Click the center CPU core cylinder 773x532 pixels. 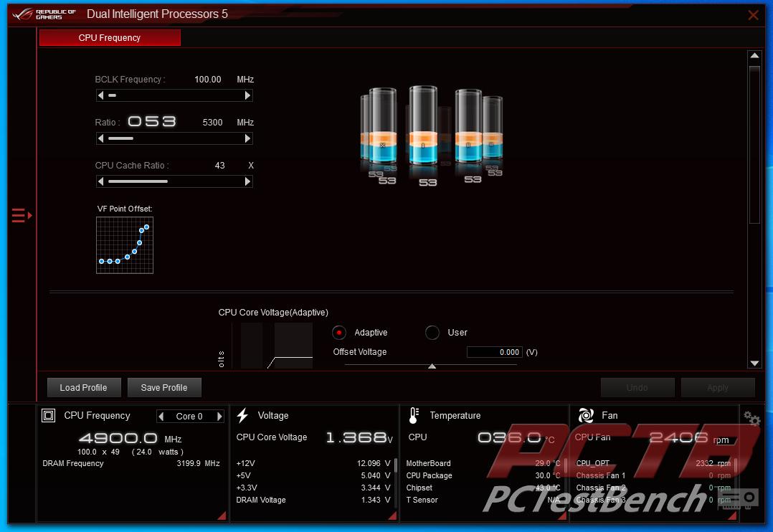coord(423,125)
